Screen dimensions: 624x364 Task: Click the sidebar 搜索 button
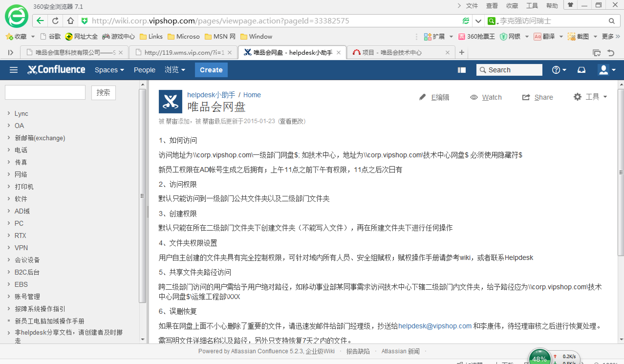[103, 93]
